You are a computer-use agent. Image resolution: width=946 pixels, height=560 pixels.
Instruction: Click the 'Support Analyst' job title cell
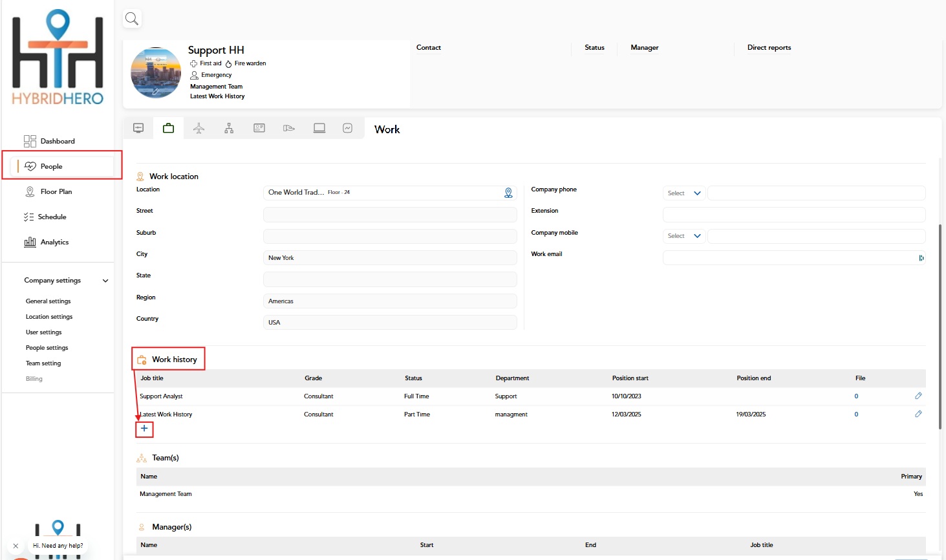pyautogui.click(x=161, y=396)
